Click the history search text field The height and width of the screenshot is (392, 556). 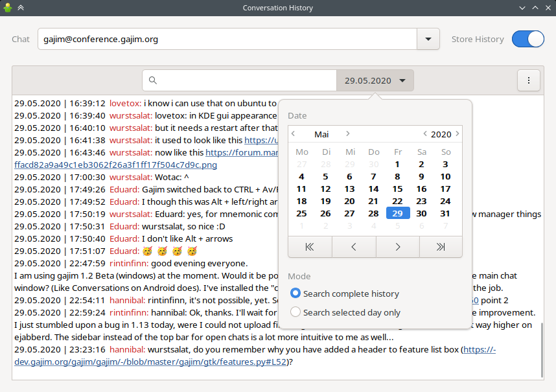(x=239, y=80)
